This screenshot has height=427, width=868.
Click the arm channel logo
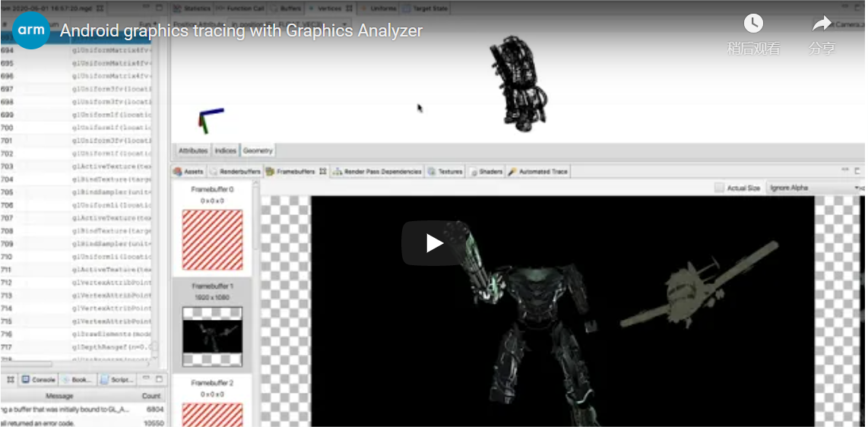(31, 30)
